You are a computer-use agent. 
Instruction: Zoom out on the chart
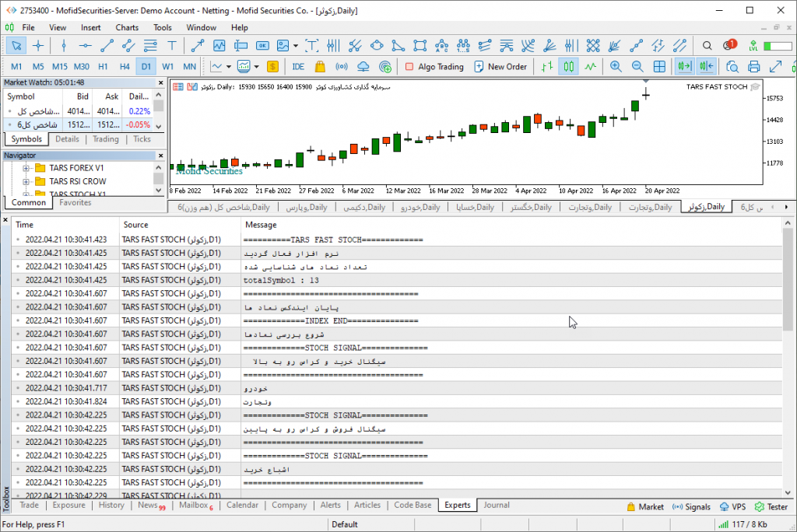click(637, 67)
